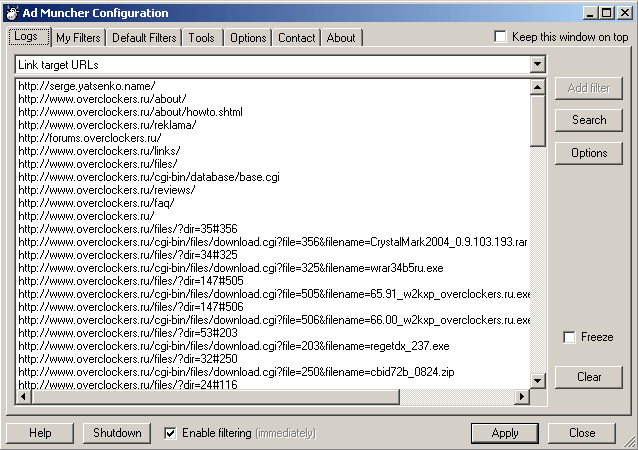Click the Close button at bottom right

tap(582, 433)
